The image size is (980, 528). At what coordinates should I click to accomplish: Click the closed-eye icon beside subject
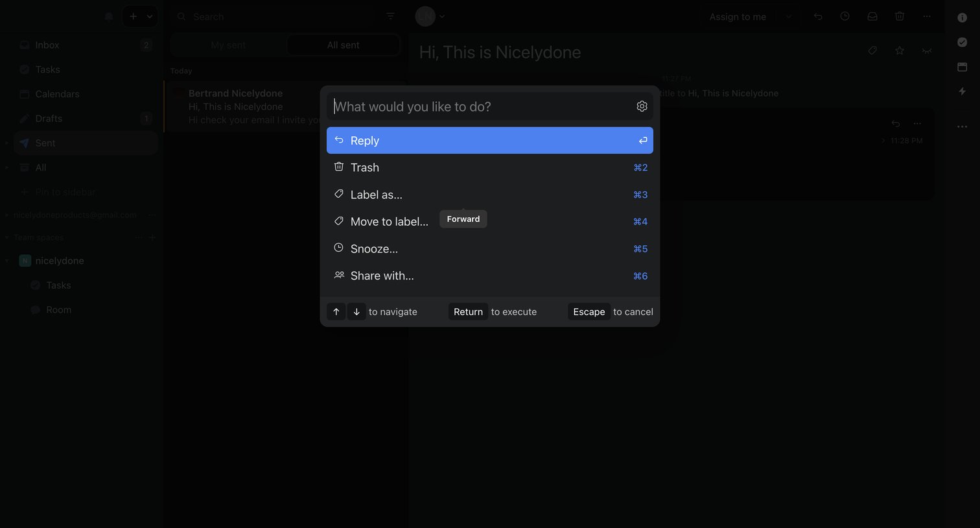[927, 51]
